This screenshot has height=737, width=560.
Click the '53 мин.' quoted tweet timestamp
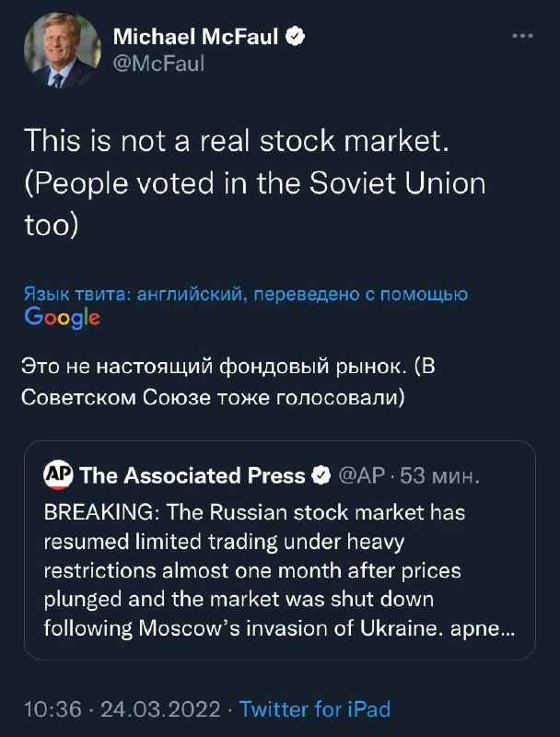pos(439,476)
